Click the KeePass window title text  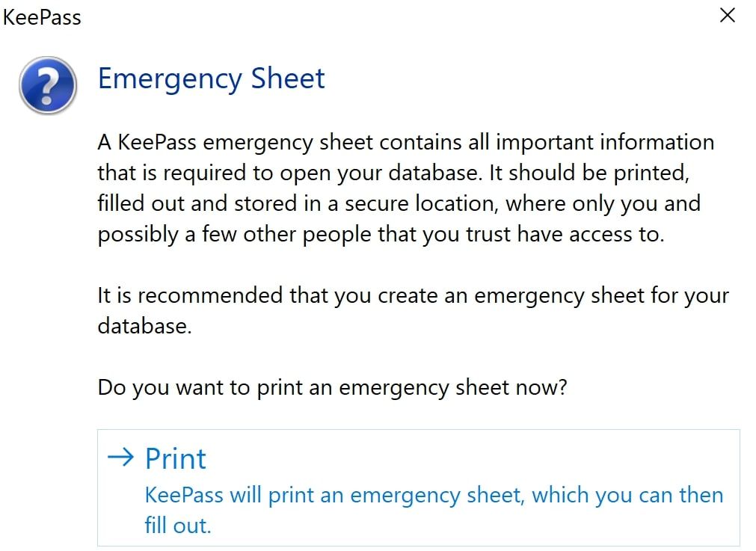(x=40, y=16)
